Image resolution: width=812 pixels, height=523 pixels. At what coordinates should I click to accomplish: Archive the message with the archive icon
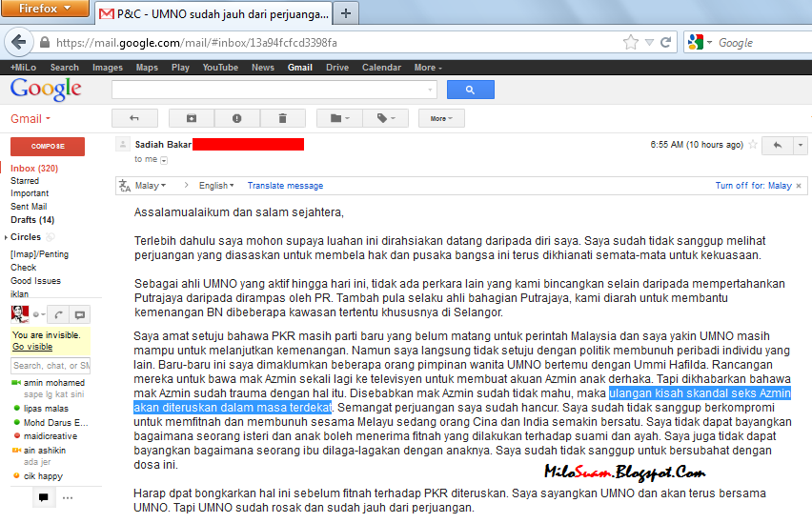click(192, 118)
